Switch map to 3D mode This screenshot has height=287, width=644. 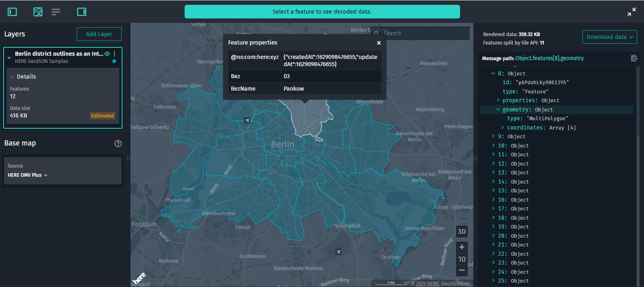462,231
